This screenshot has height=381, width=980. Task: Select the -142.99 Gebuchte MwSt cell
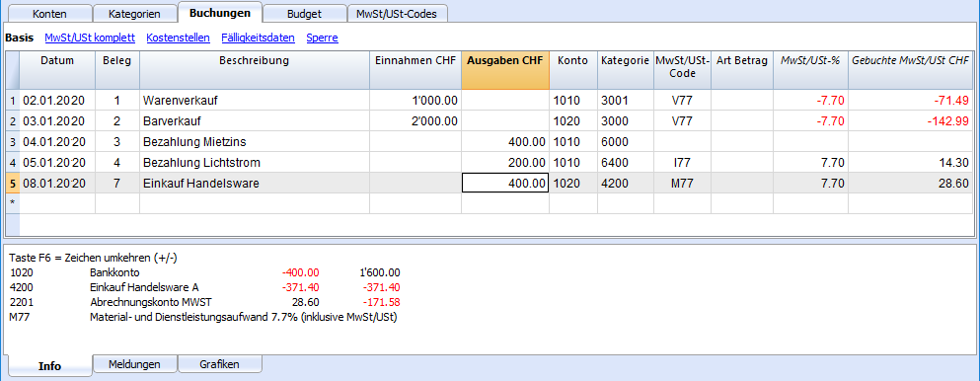point(911,120)
